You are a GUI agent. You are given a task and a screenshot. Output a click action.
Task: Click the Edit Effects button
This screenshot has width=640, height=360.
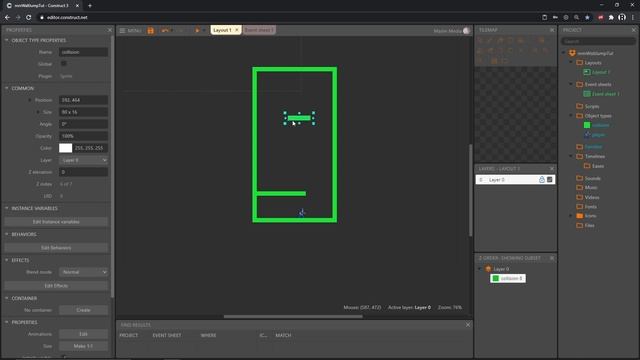pyautogui.click(x=56, y=286)
